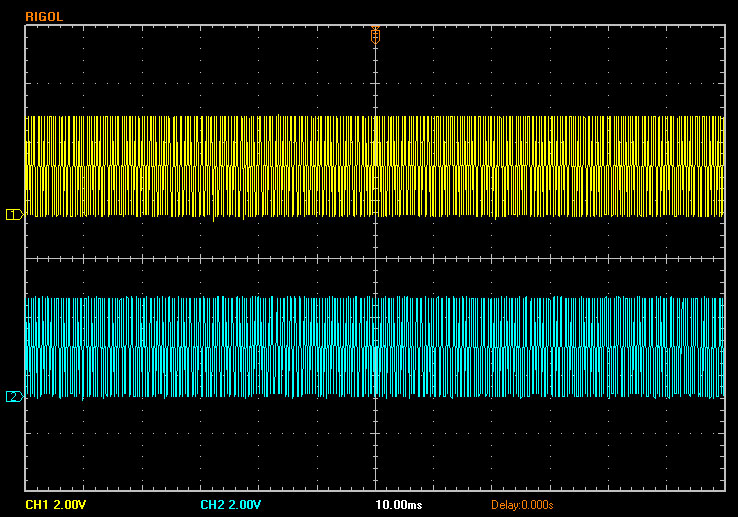
Task: Click the yellow CH1 waveform trace
Action: pyautogui.click(x=200, y=166)
